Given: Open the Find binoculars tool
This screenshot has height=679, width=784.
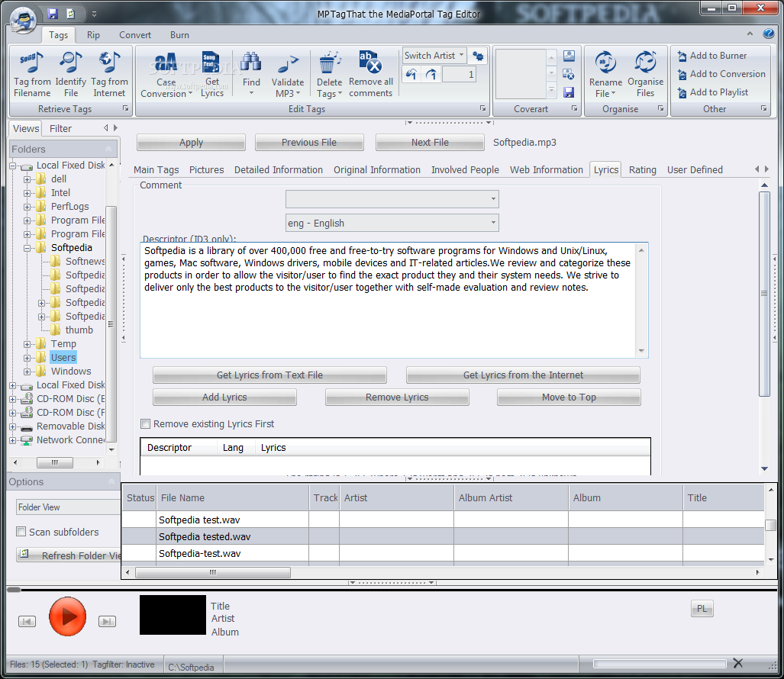Looking at the screenshot, I should 251,72.
